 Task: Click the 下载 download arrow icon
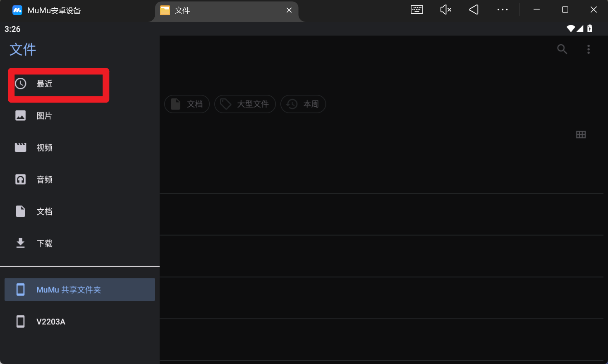(20, 243)
